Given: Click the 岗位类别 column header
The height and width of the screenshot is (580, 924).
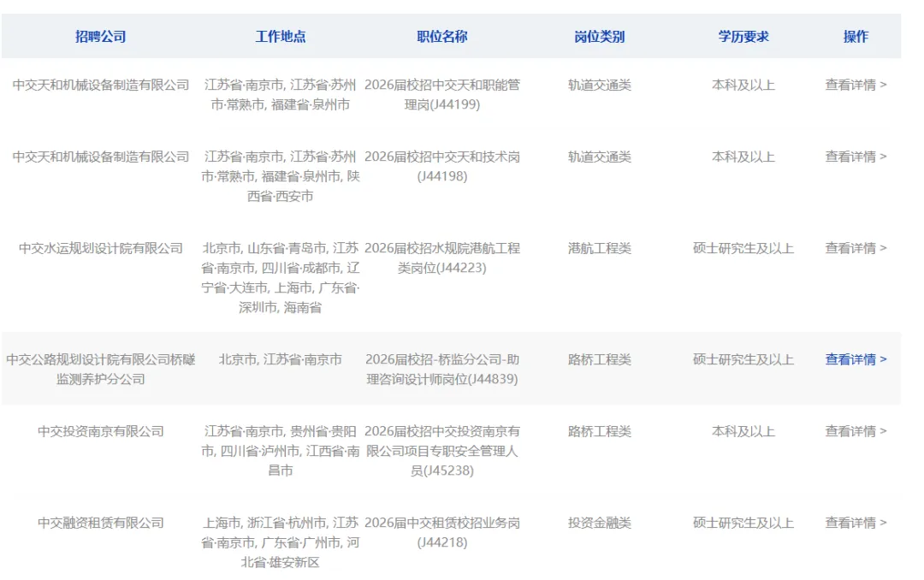Looking at the screenshot, I should [599, 37].
